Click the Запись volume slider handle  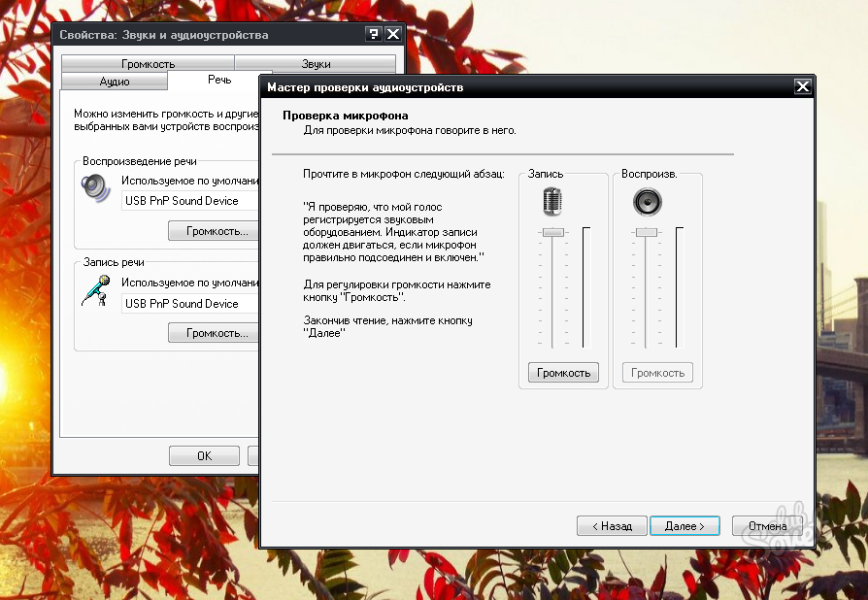pyautogui.click(x=552, y=232)
